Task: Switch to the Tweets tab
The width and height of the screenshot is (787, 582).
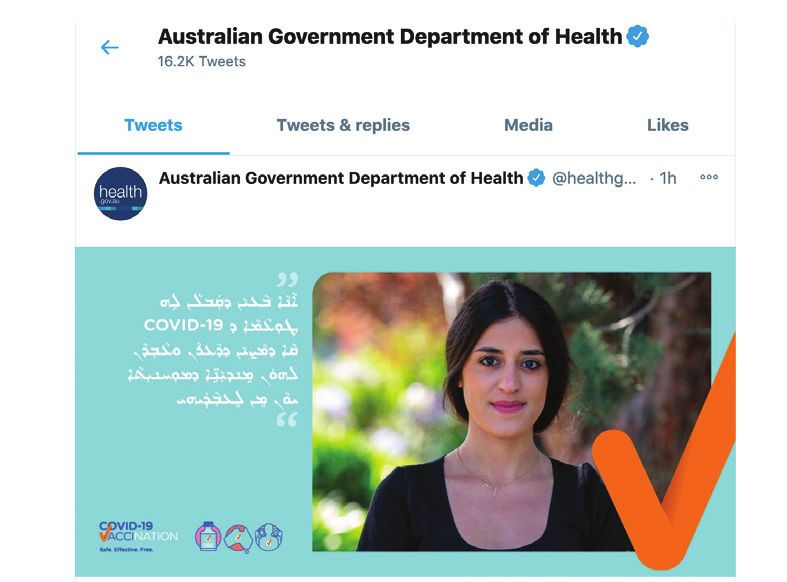Action: (x=153, y=125)
